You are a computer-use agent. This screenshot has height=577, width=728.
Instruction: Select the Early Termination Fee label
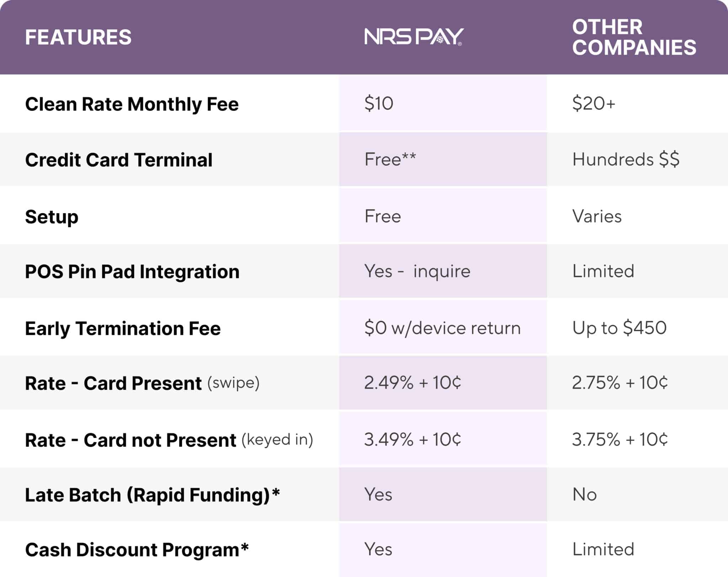pos(123,328)
